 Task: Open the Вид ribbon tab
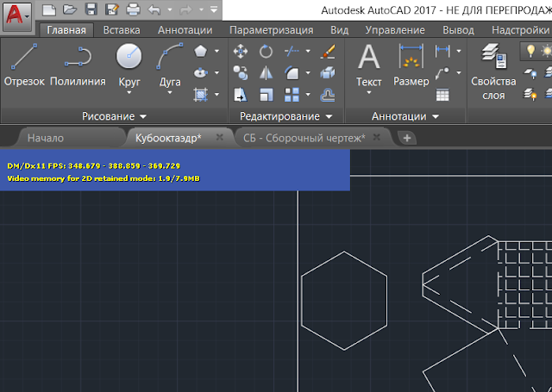[339, 30]
